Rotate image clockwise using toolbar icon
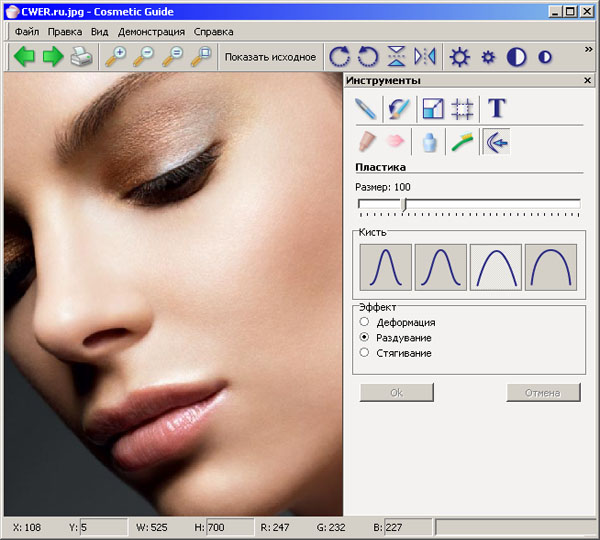 (340, 57)
